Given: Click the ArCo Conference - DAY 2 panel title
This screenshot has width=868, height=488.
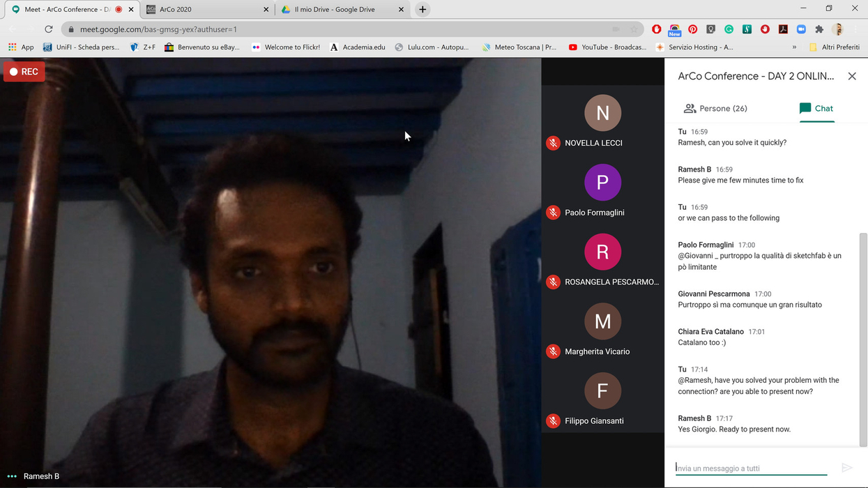Looking at the screenshot, I should pos(756,76).
